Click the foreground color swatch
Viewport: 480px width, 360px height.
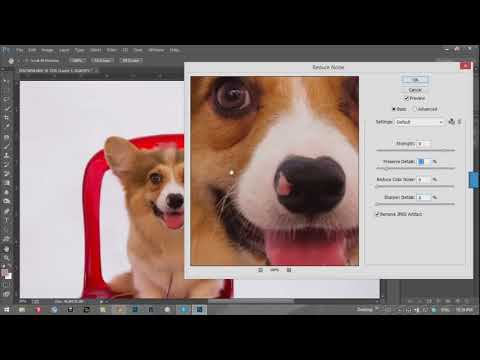point(5,273)
